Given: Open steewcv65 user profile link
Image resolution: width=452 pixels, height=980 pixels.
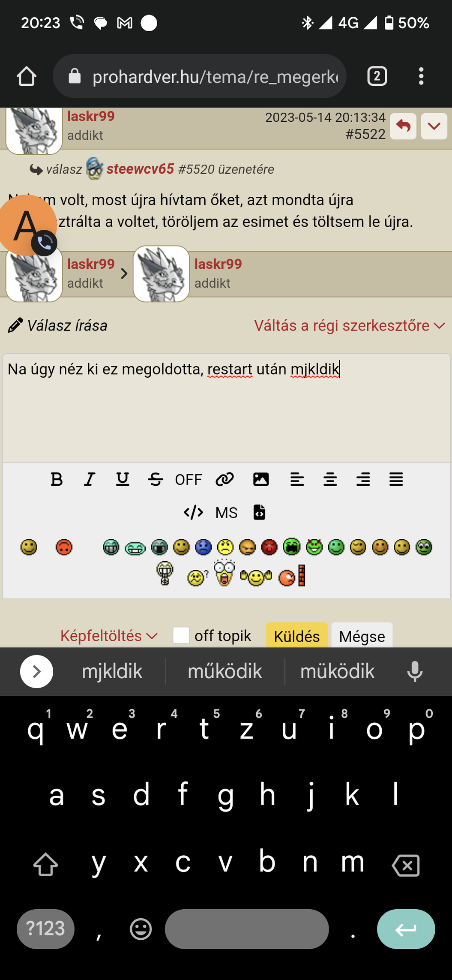Looking at the screenshot, I should pos(140,169).
